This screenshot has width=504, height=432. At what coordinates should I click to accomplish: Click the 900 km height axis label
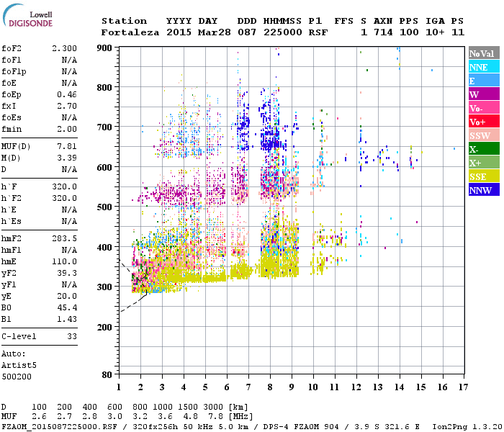104,48
